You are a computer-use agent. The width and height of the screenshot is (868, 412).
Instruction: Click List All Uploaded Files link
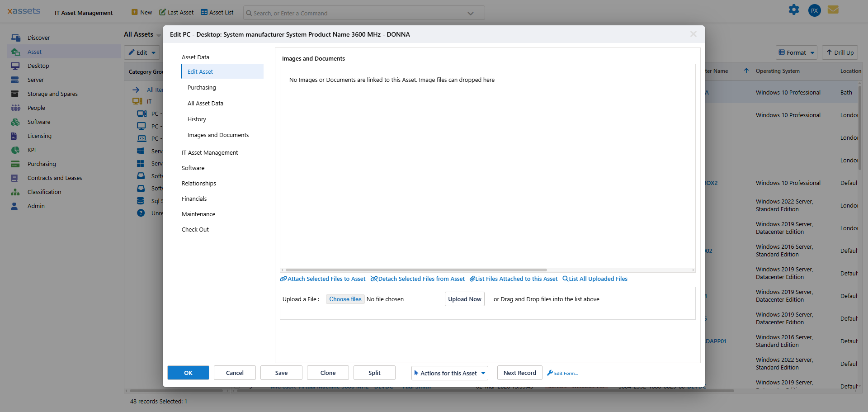pyautogui.click(x=594, y=279)
